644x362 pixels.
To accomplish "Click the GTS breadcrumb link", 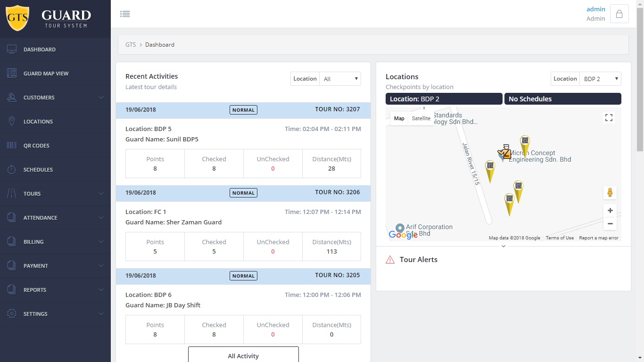I will pyautogui.click(x=131, y=45).
